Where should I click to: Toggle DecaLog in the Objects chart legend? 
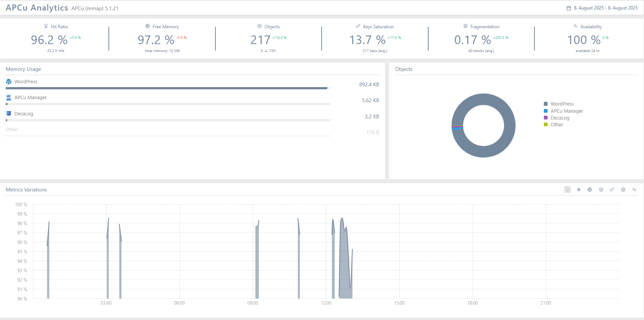pyautogui.click(x=560, y=118)
